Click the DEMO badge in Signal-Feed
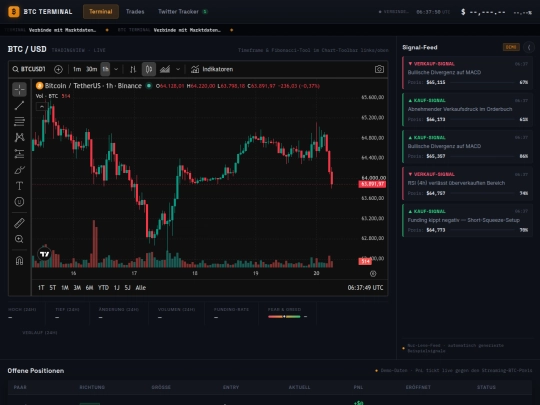Image resolution: width=540 pixels, height=405 pixels. point(511,47)
